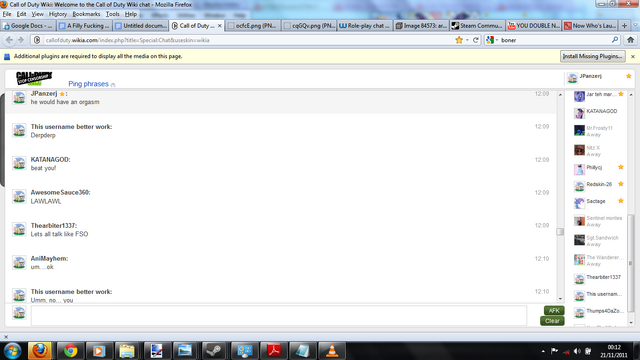Click JPanzerj profile at top right
The image size is (640, 360).
[599, 77]
